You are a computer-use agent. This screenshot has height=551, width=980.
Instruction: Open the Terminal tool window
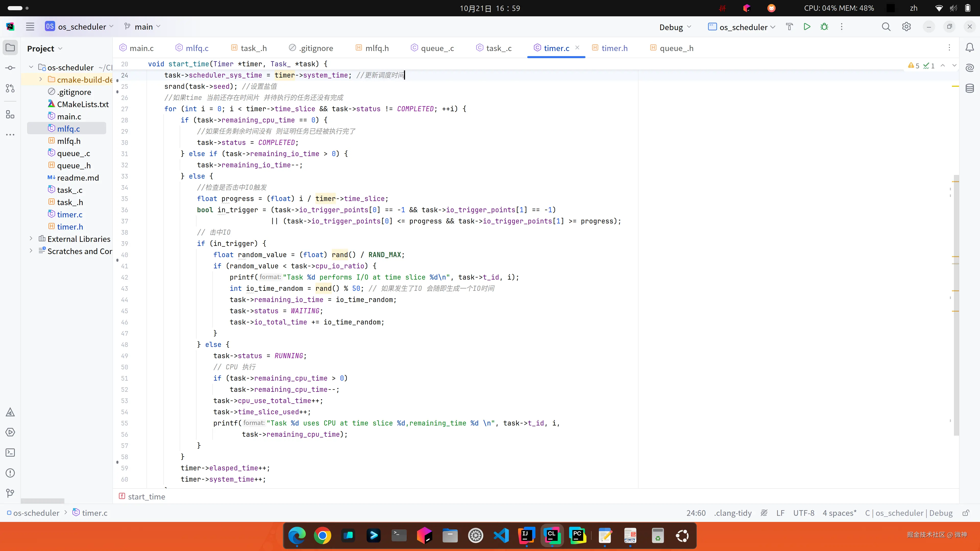coord(10,453)
